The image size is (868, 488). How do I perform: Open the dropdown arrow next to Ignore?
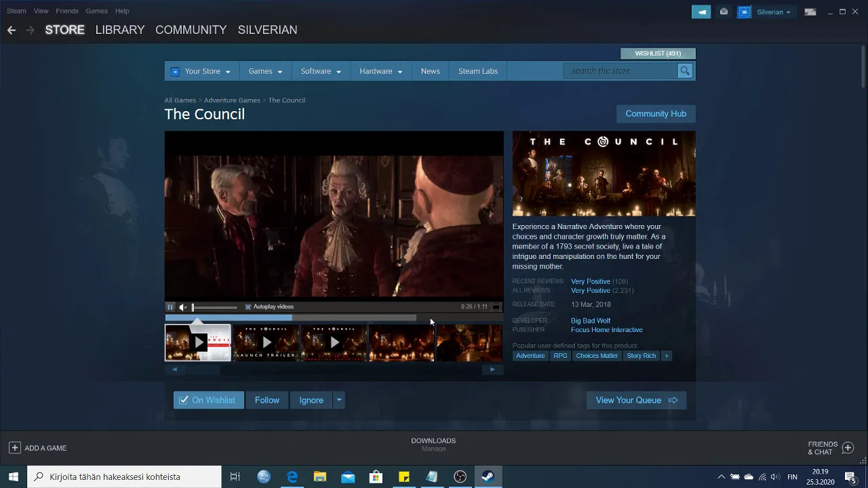pyautogui.click(x=339, y=400)
